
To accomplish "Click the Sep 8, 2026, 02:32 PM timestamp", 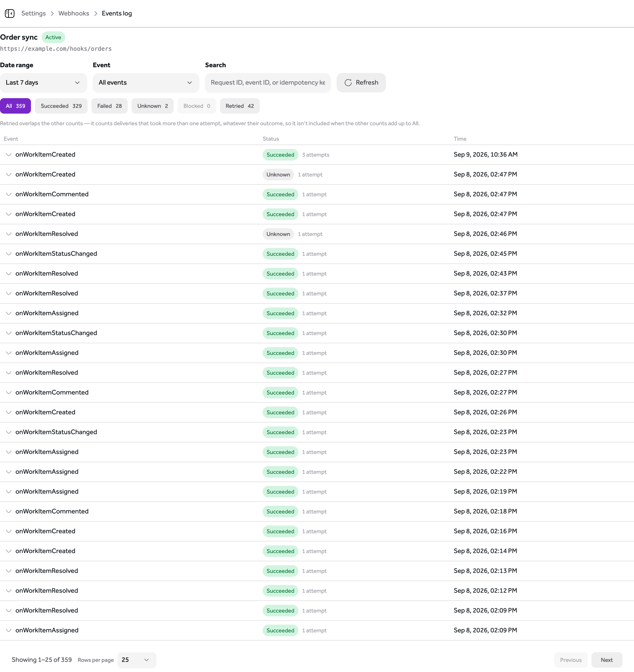I will point(485,313).
